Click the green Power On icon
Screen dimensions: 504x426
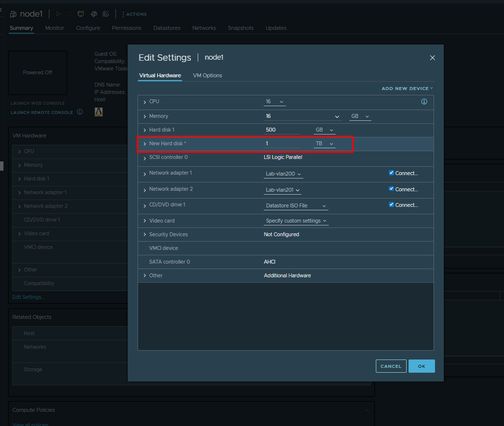pyautogui.click(x=58, y=14)
